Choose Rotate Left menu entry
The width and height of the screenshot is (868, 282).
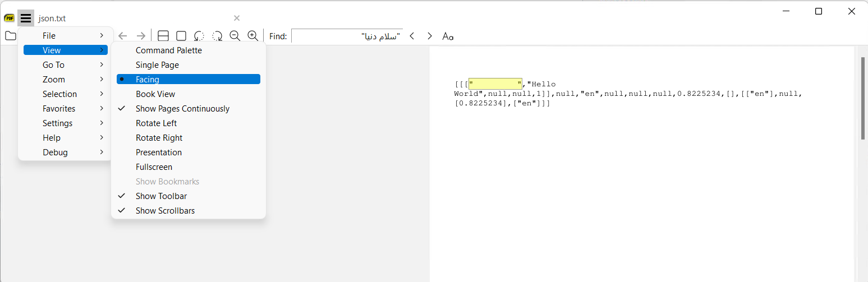pyautogui.click(x=189, y=123)
